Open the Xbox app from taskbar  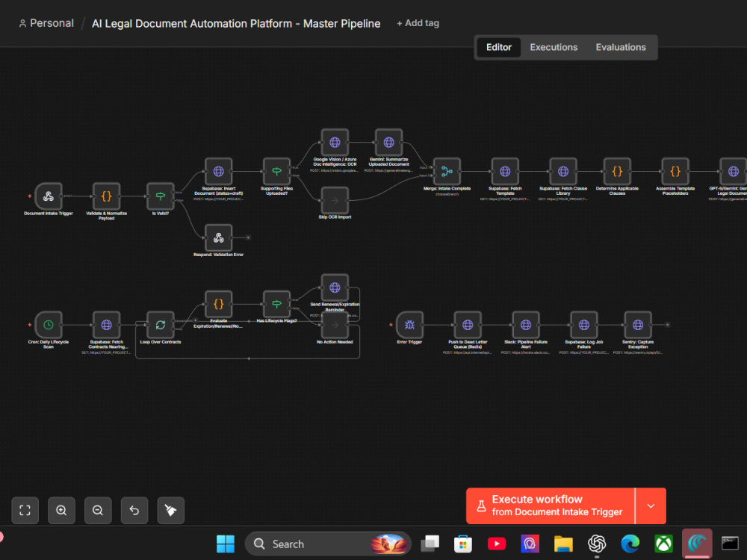[663, 544]
